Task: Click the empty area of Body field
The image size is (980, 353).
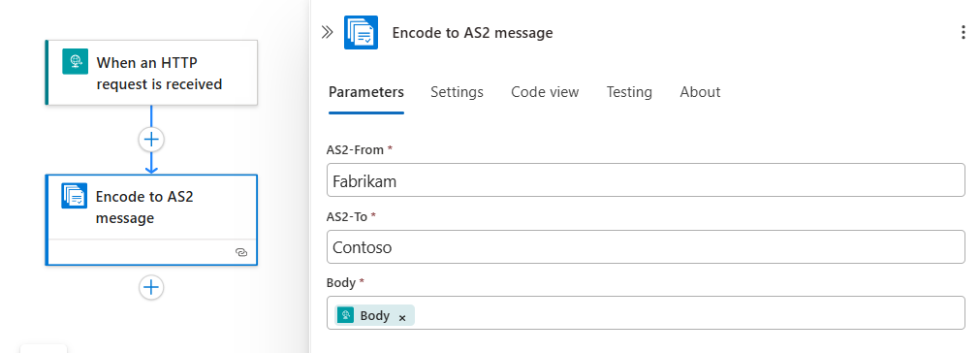Action: (687, 313)
